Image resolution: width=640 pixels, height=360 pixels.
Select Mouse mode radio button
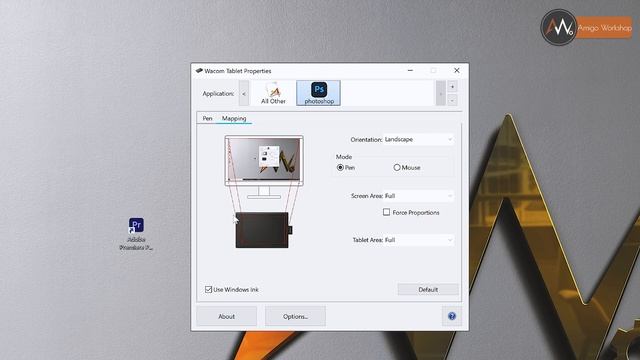coord(397,167)
